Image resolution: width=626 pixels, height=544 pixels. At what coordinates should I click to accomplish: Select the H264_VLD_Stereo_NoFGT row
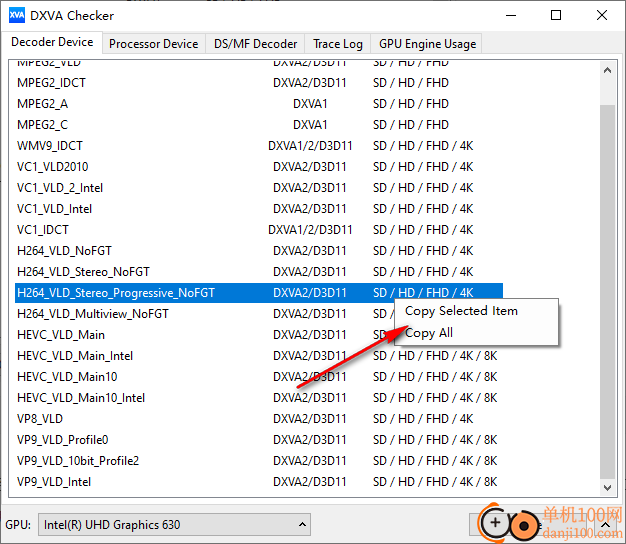click(259, 272)
